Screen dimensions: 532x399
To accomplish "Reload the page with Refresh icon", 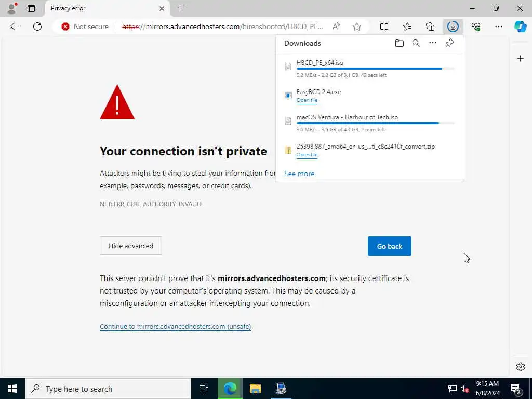I will point(37,26).
